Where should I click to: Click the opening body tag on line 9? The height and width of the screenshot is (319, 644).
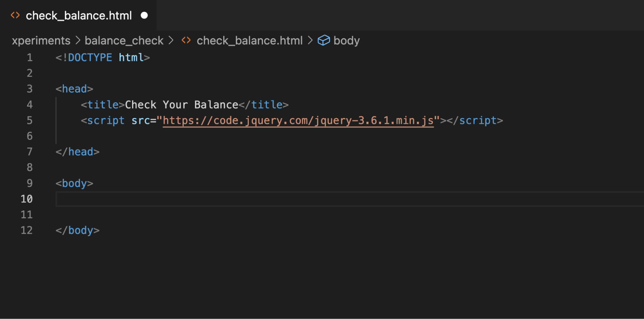(x=74, y=183)
